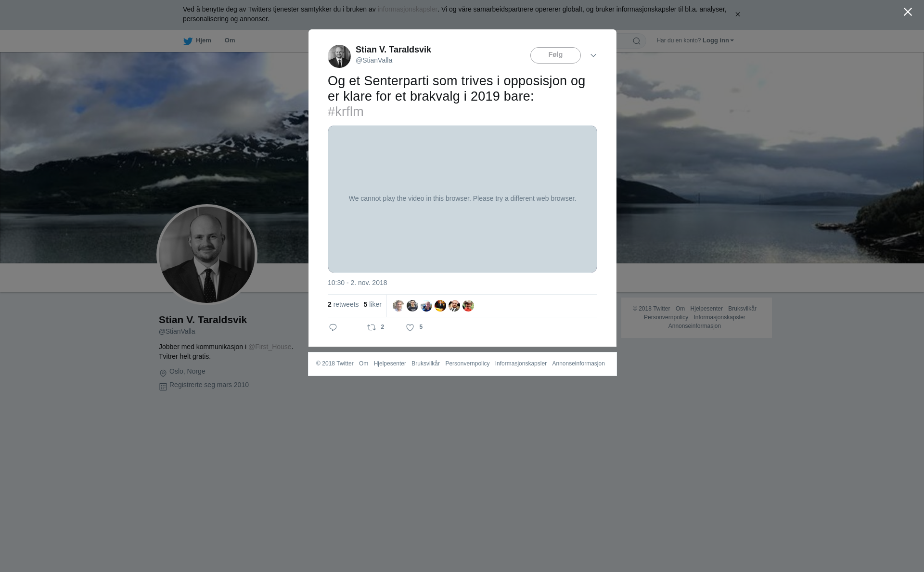924x572 pixels.
Task: Click the Twitter bird Hjem icon
Action: click(188, 41)
